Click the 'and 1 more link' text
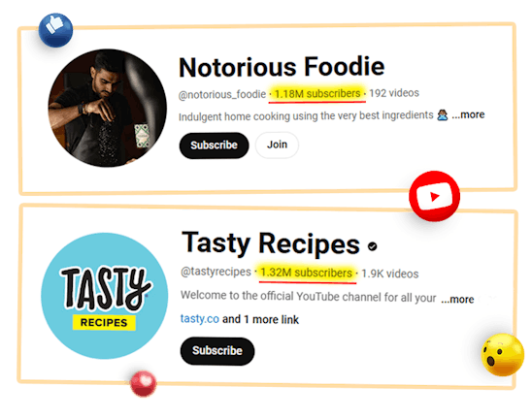This screenshot has width=532, height=419. pos(260,319)
